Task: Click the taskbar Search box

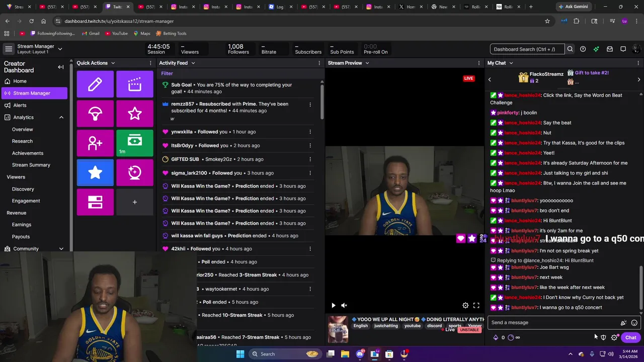Action: [285, 354]
